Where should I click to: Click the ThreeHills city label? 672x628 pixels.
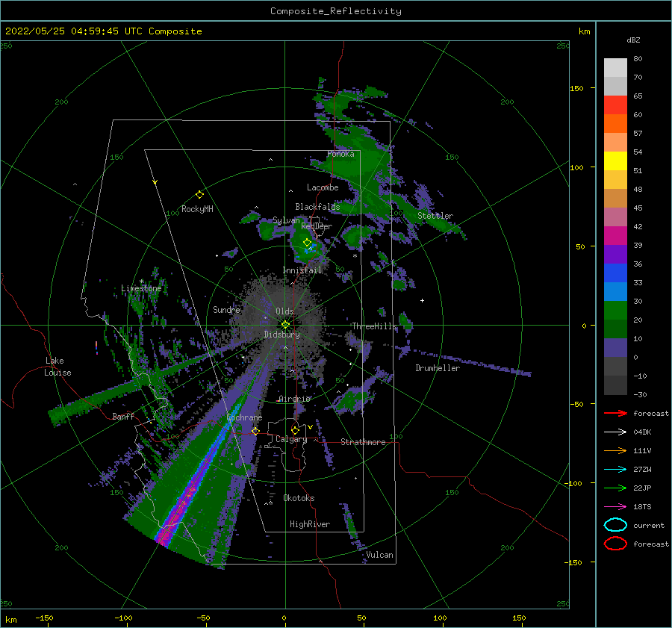[x=375, y=326]
